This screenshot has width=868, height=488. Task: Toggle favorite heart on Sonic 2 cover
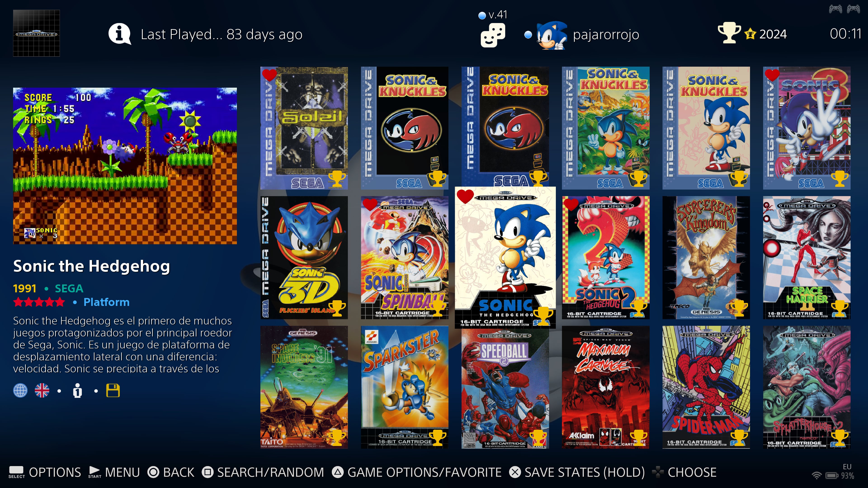[571, 204]
